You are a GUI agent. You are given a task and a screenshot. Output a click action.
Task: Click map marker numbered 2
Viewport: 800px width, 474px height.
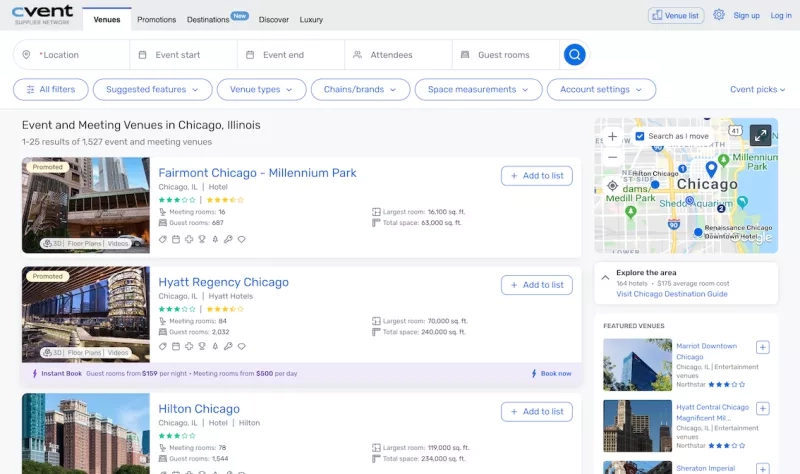[x=721, y=208]
